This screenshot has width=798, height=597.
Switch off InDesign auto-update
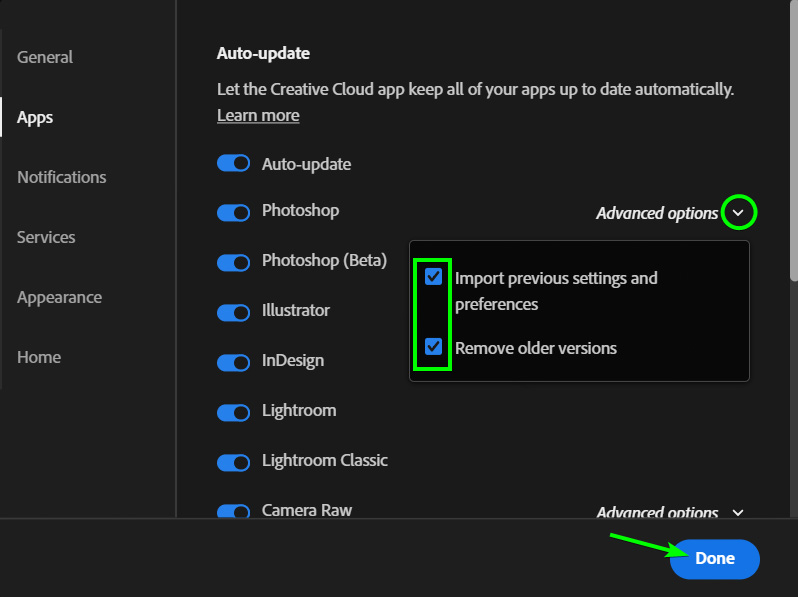[233, 363]
